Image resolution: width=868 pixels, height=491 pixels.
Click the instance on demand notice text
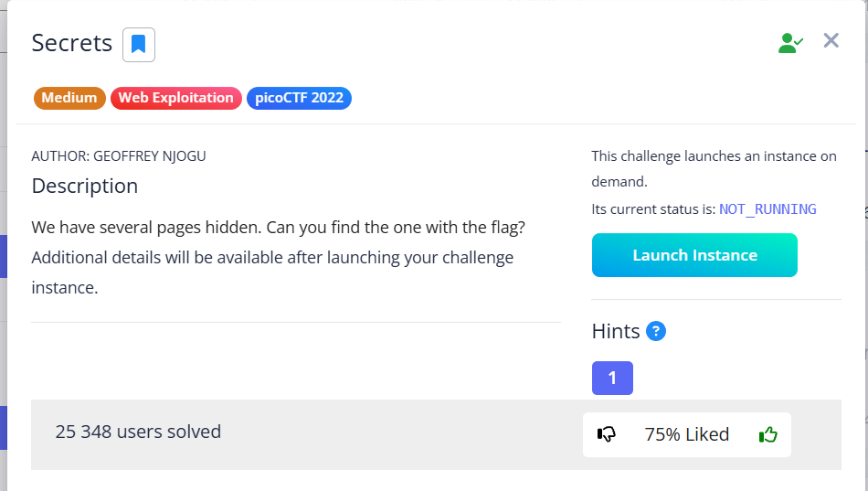coord(714,168)
